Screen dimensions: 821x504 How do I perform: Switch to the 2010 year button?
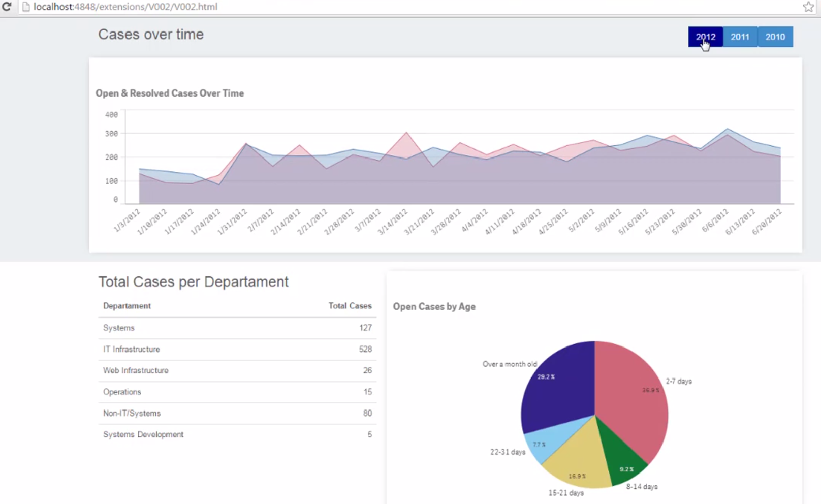[x=775, y=37]
